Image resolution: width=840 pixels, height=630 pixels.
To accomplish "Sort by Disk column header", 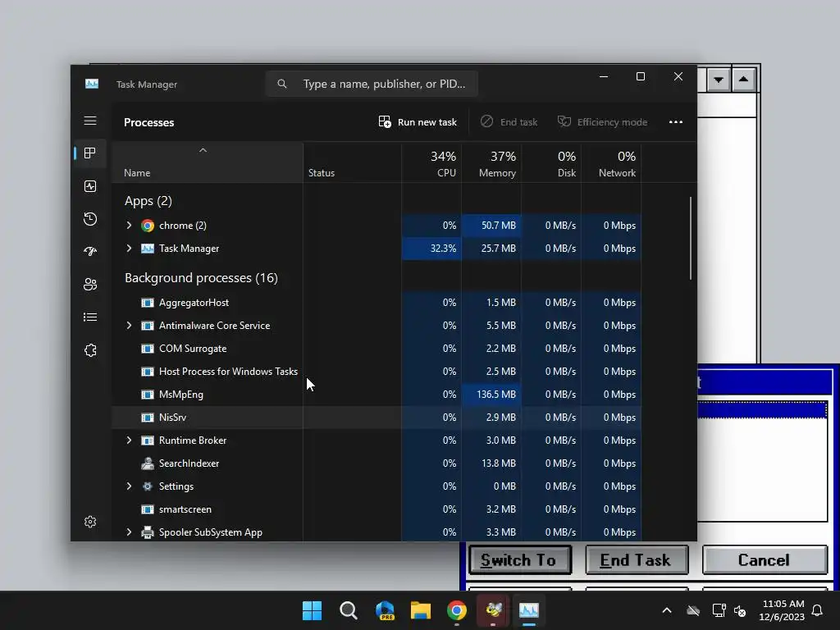I will (x=551, y=163).
